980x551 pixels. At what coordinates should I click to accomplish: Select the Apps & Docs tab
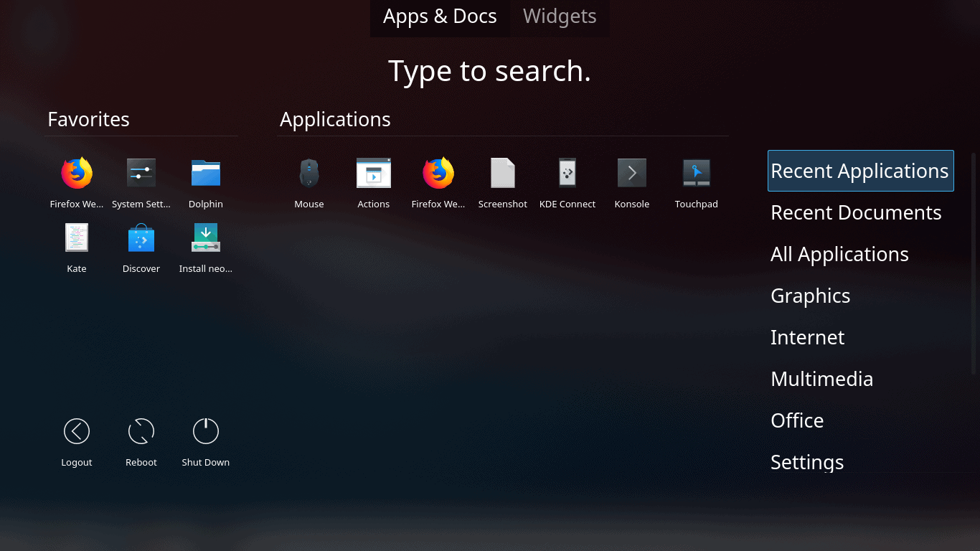[x=440, y=17]
